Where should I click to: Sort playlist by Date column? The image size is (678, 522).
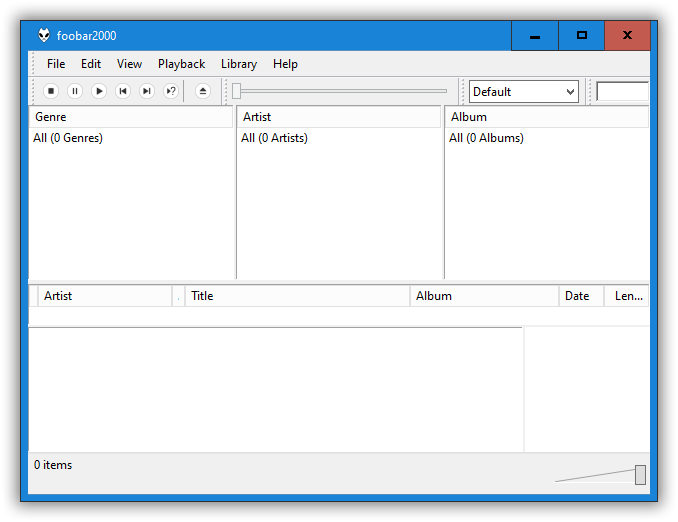click(x=581, y=296)
